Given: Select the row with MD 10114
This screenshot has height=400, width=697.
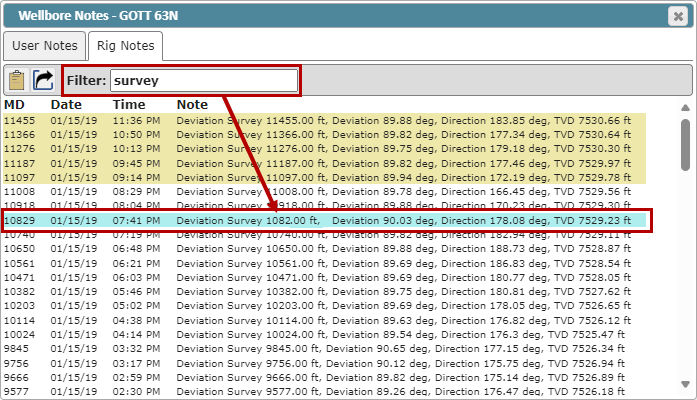Looking at the screenshot, I should tap(324, 320).
